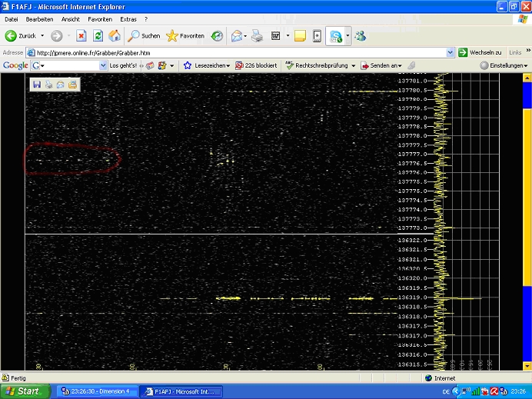Image resolution: width=532 pixels, height=399 pixels.
Task: Toggle the 226 blockiert popup blocker
Action: pos(256,66)
